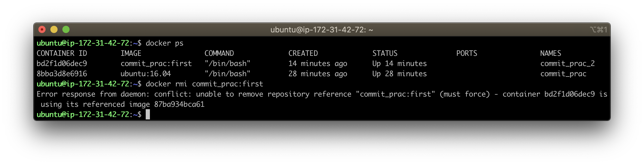Viewport: 644px width, 165px height.
Task: Select the NAMES column header
Action: click(x=551, y=53)
